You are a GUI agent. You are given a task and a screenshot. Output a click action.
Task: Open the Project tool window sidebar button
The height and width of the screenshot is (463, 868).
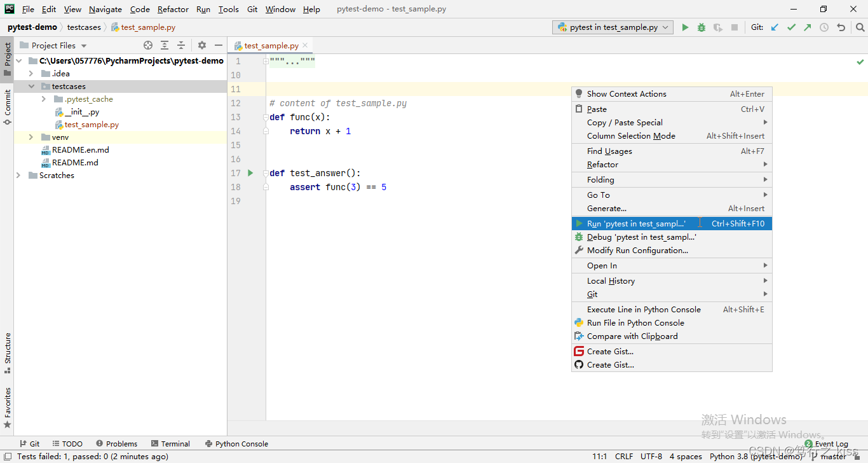coord(7,60)
